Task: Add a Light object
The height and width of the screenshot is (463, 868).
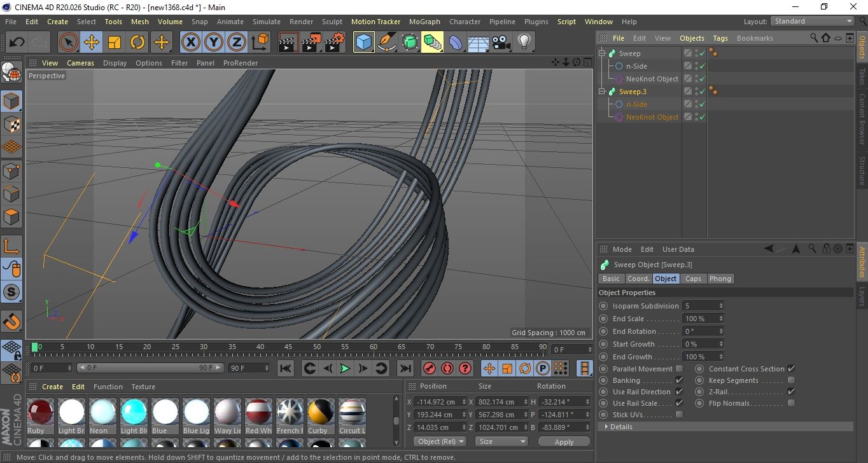Action: tap(524, 43)
